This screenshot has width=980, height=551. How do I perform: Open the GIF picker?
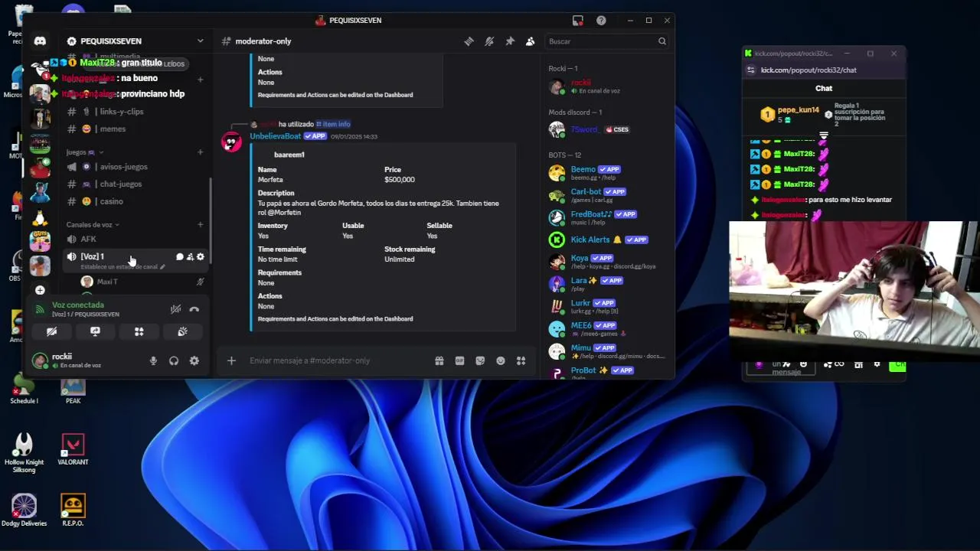coord(459,361)
